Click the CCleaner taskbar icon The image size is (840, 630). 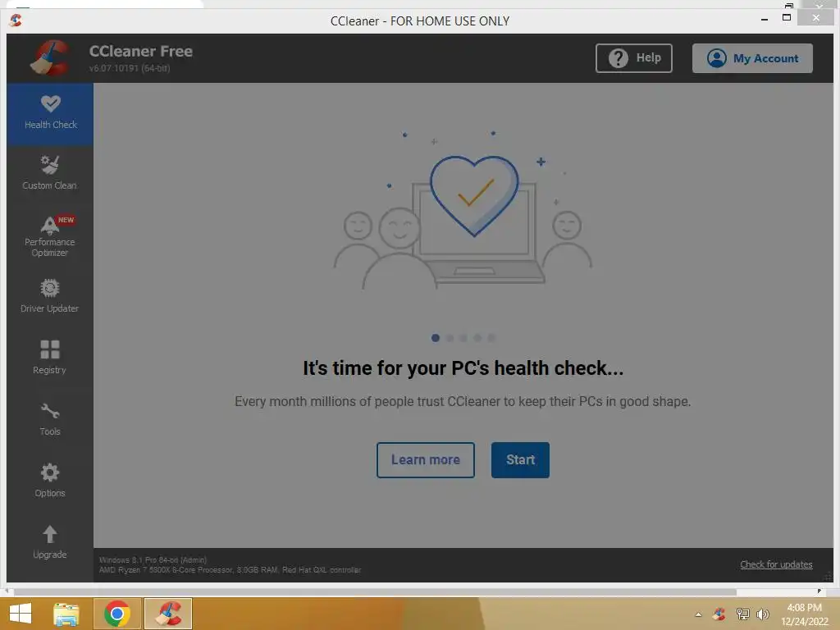[168, 614]
